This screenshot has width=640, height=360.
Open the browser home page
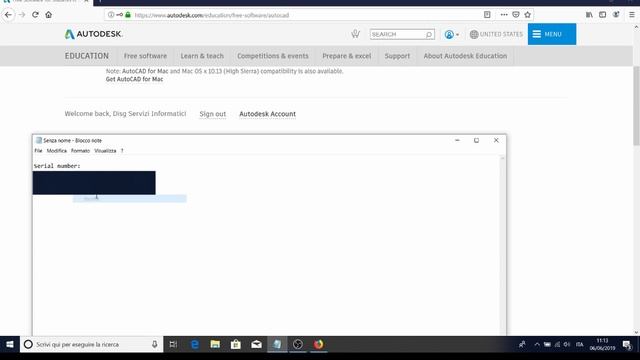49,15
